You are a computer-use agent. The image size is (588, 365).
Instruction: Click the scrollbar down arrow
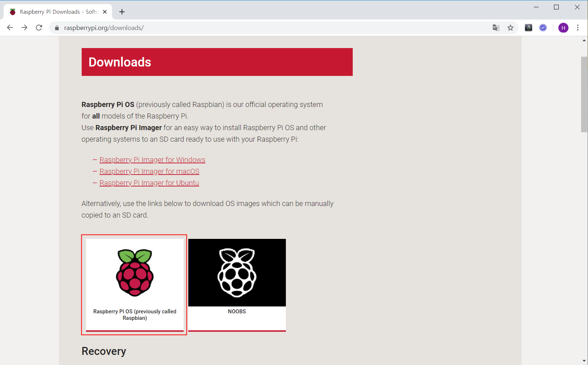point(584,361)
